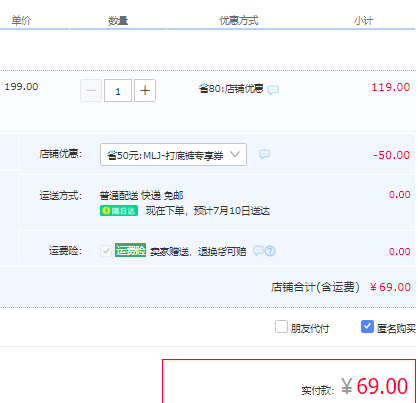418x403 pixels.
Task: Uncheck the 匿名购买 checkbox
Action: coord(367,327)
